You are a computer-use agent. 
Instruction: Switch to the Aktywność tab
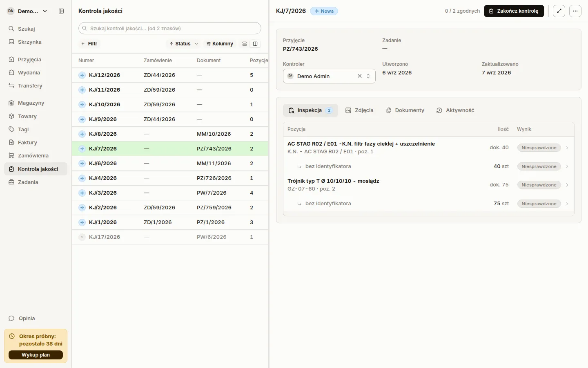(455, 110)
